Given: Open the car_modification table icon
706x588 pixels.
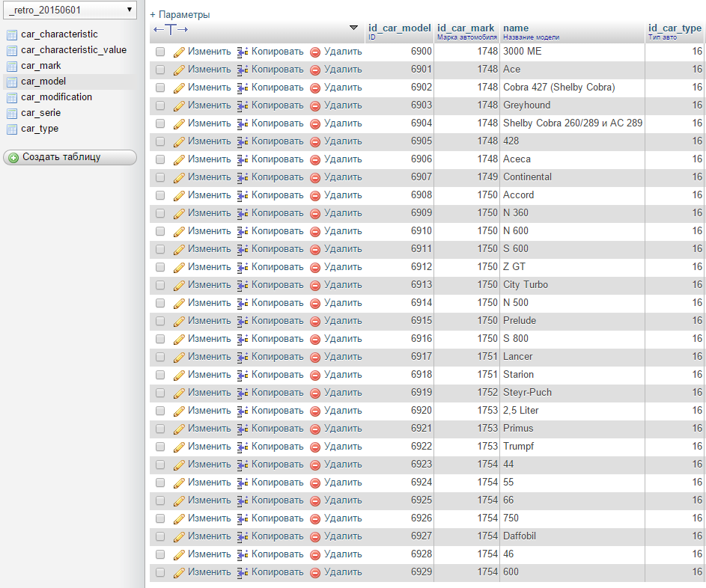Looking at the screenshot, I should coord(12,97).
